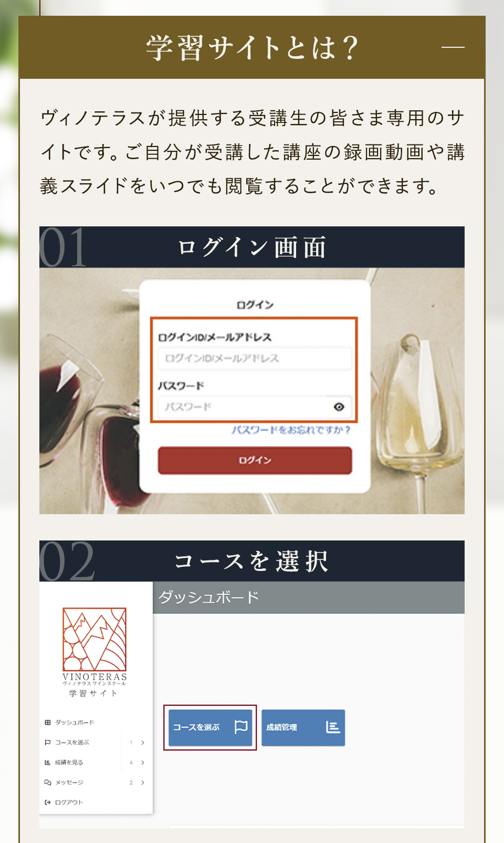The height and width of the screenshot is (843, 504).
Task: Click the red ログイン button
Action: pyautogui.click(x=255, y=460)
